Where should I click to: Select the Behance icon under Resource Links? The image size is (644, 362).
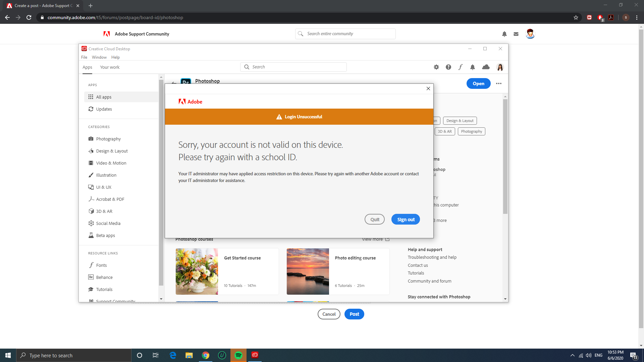coord(91,277)
